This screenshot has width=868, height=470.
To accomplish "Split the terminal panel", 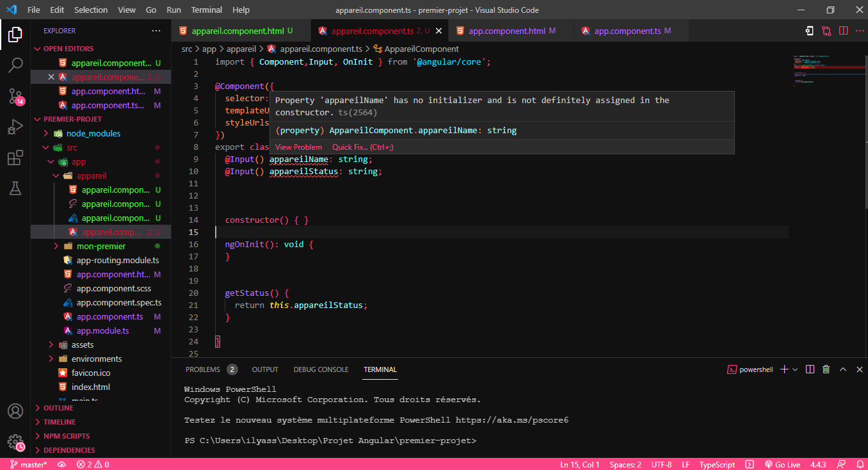I will (810, 369).
